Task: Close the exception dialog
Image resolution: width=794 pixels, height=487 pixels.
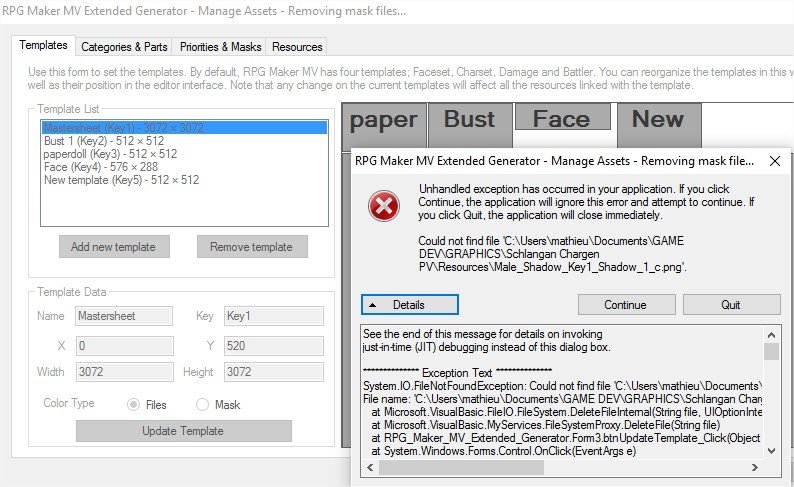Action: coord(774,161)
